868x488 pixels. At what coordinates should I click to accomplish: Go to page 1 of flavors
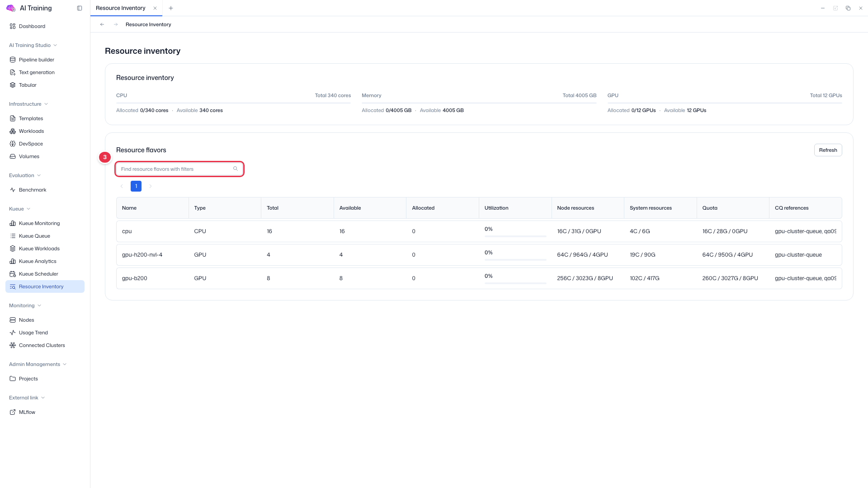[136, 186]
